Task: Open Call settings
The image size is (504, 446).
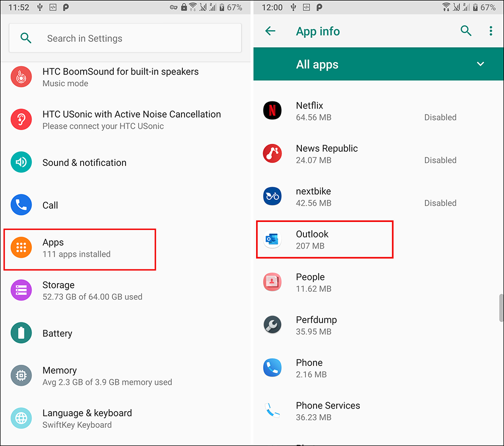Action: [x=125, y=205]
